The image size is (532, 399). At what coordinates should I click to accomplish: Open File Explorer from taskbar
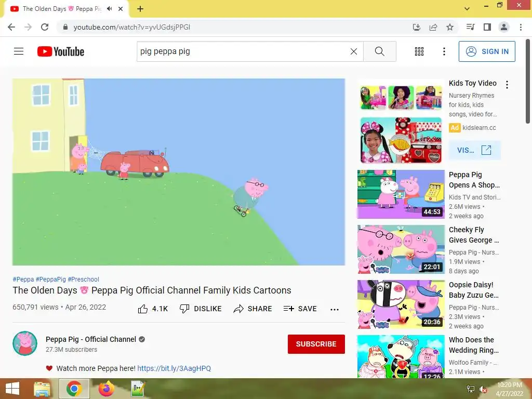tap(43, 389)
